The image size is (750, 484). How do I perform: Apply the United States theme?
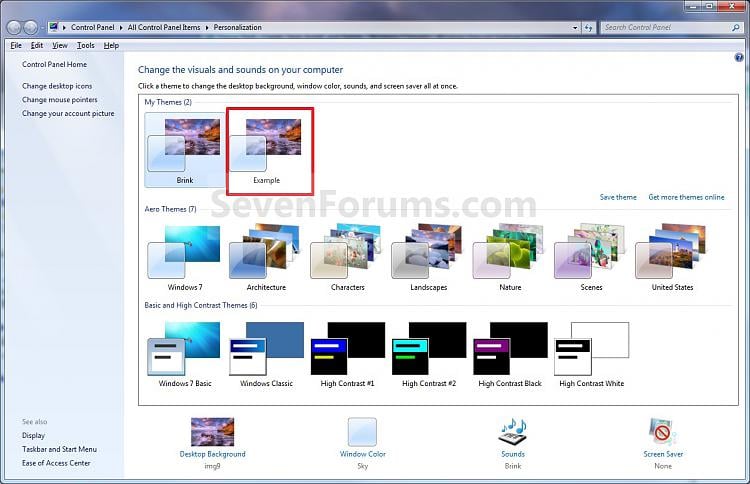[672, 258]
